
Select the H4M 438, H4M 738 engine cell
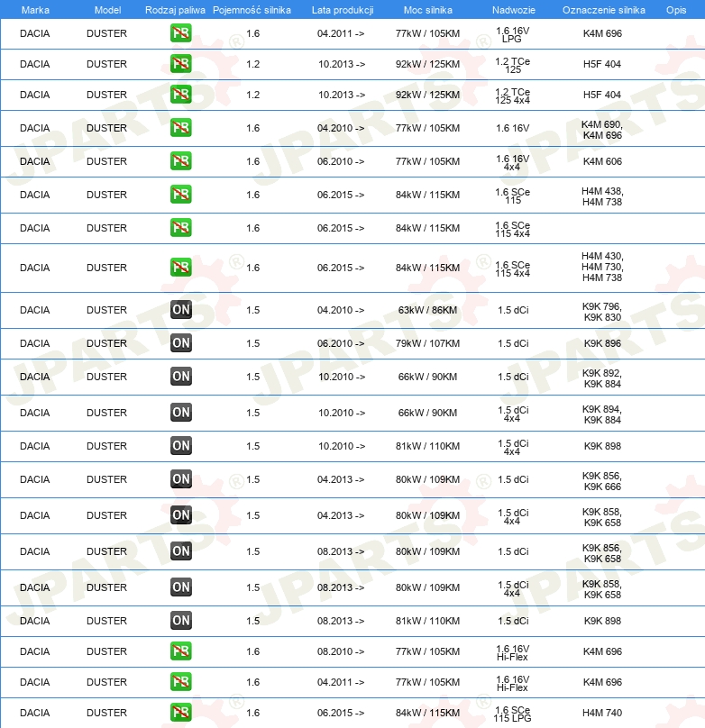602,196
